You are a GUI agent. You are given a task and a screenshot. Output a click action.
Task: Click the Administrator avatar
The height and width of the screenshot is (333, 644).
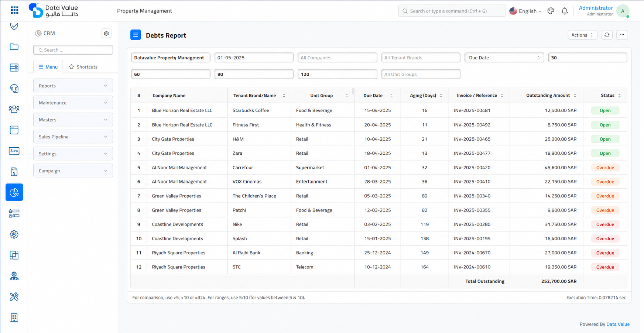(x=623, y=11)
